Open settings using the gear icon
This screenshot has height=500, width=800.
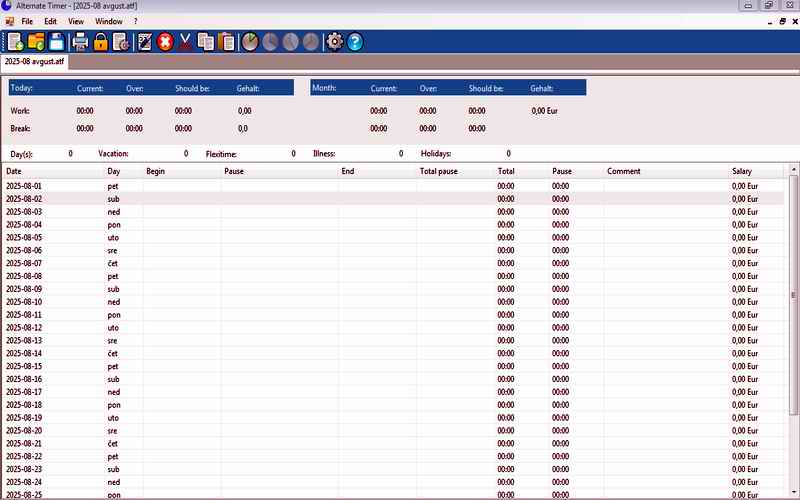[335, 42]
